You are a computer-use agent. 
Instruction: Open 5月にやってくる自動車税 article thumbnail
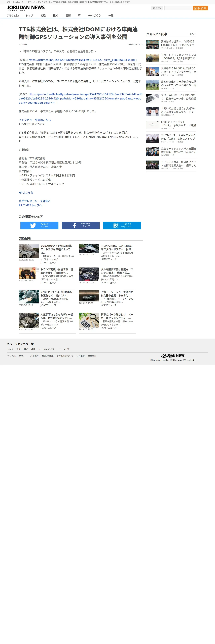(29, 297)
